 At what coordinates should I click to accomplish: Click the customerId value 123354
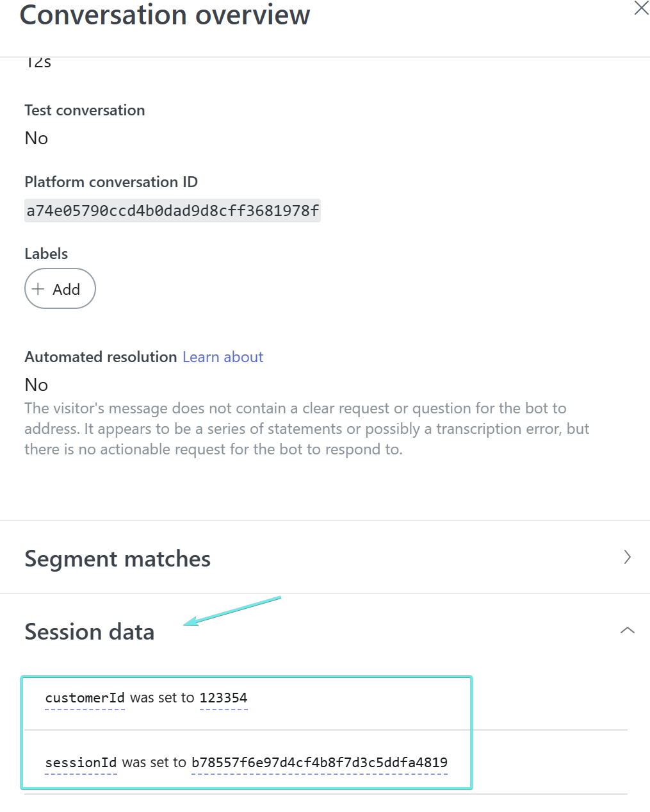coord(223,698)
